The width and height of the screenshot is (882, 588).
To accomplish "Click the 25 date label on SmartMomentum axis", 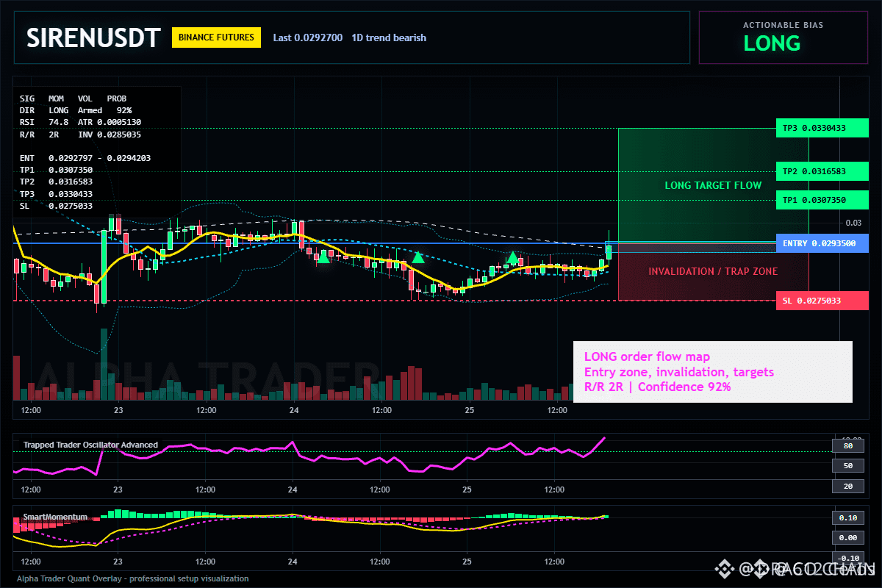I will [467, 561].
